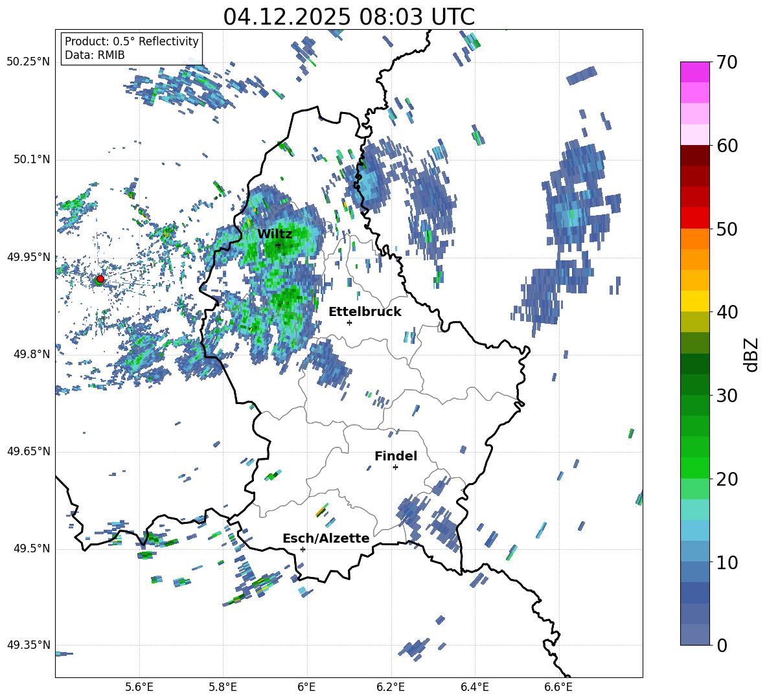This screenshot has height=700, width=767.
Task: Click the 40 tick on the colorbar
Action: click(x=727, y=312)
